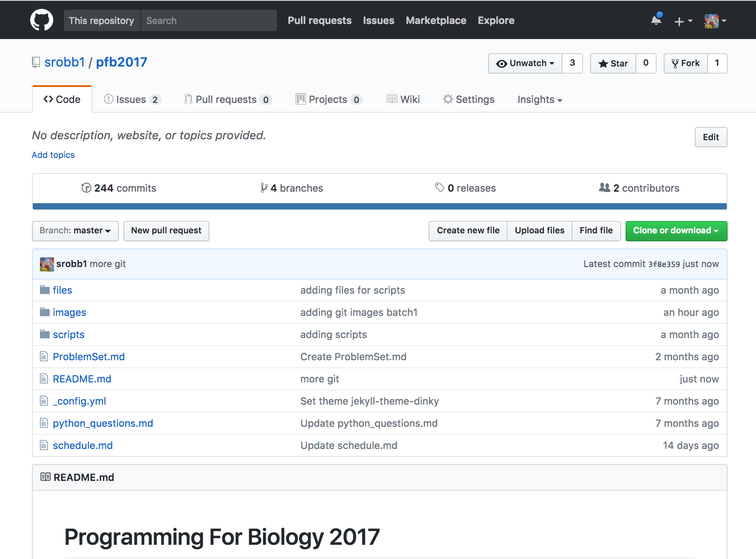Click the This repository search scope
The width and height of the screenshot is (756, 559).
pyautogui.click(x=102, y=20)
